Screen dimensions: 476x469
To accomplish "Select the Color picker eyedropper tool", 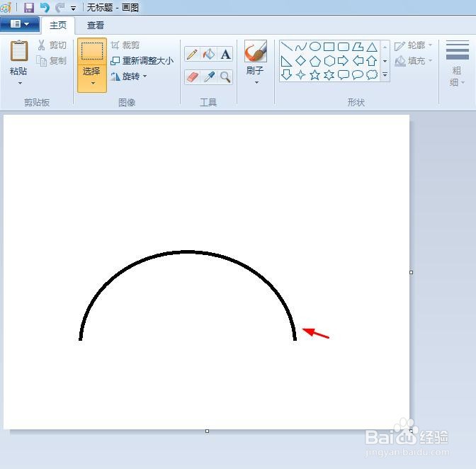I will (x=209, y=77).
